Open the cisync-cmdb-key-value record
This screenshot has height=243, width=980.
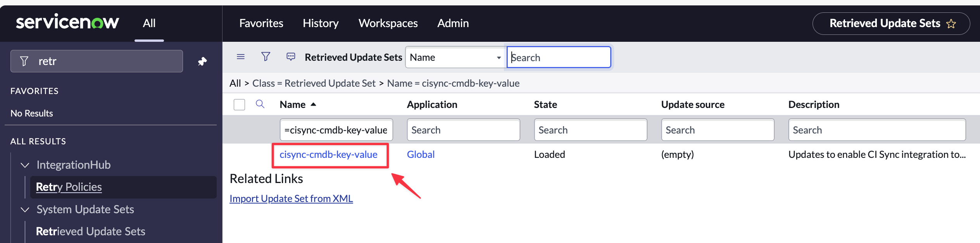329,154
